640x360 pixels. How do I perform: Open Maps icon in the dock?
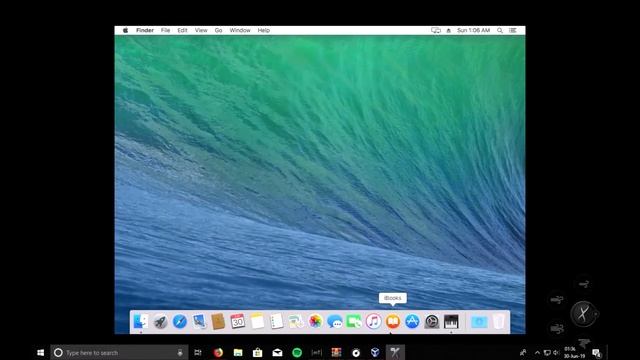point(296,322)
